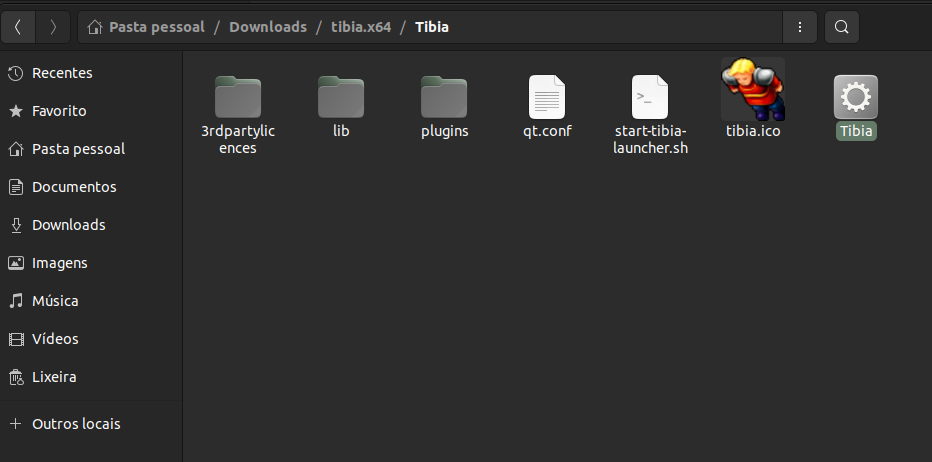The width and height of the screenshot is (932, 462).
Task: Select the Tibia executable gear icon
Action: pyautogui.click(x=856, y=96)
